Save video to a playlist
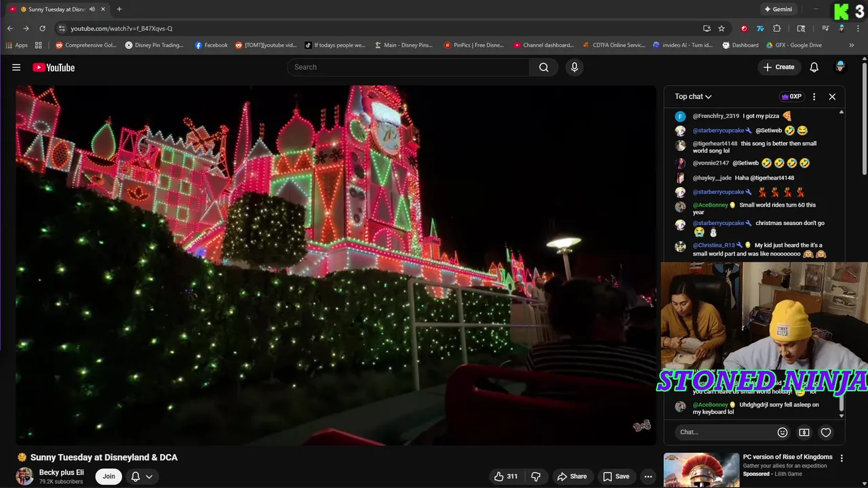Image resolution: width=868 pixels, height=488 pixels. tap(616, 476)
